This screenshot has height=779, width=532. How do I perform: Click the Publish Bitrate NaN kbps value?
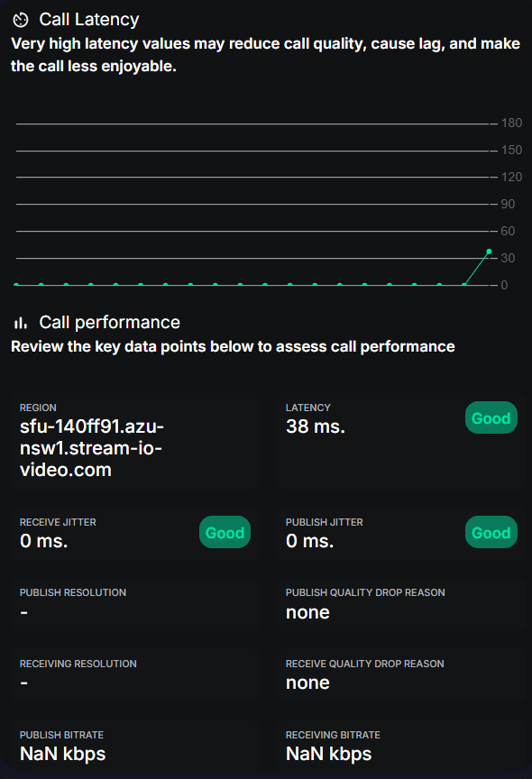62,754
